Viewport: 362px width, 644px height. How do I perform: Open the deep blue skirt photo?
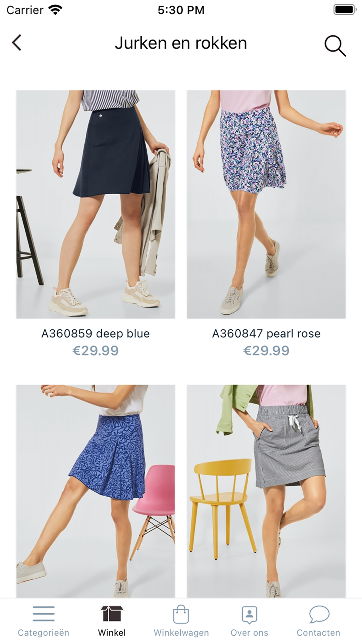tap(96, 204)
